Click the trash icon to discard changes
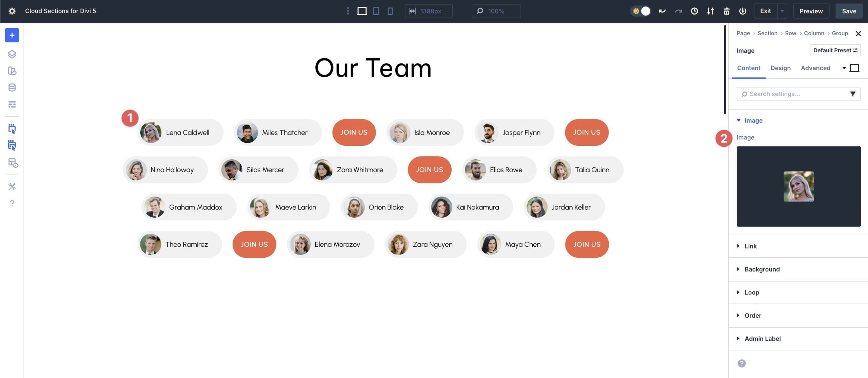This screenshot has width=868, height=378. [x=727, y=11]
